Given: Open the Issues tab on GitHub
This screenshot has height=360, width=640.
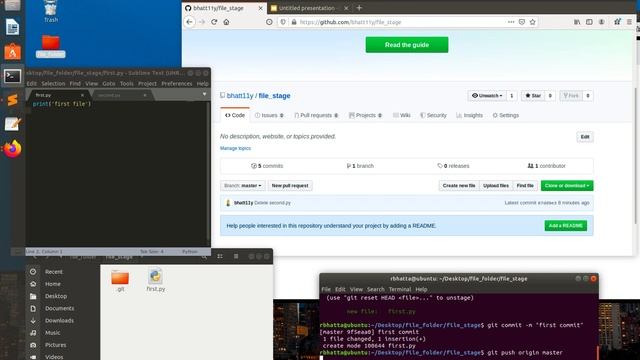Looking at the screenshot, I should [269, 116].
